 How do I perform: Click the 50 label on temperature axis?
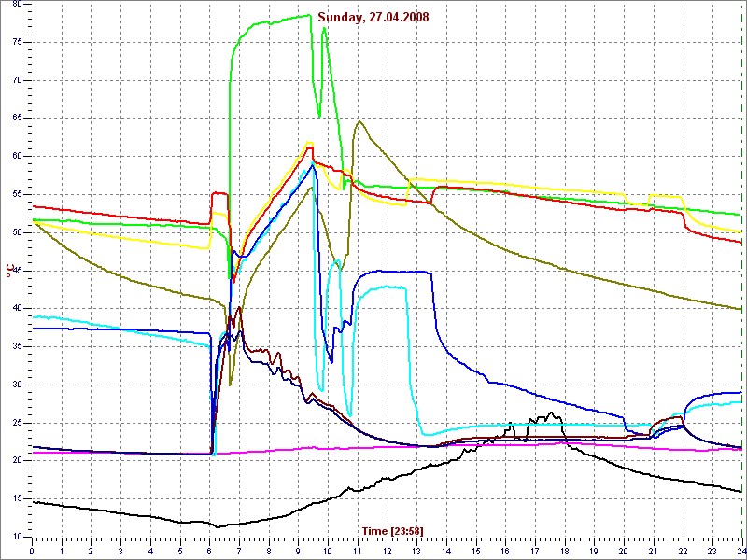point(16,232)
